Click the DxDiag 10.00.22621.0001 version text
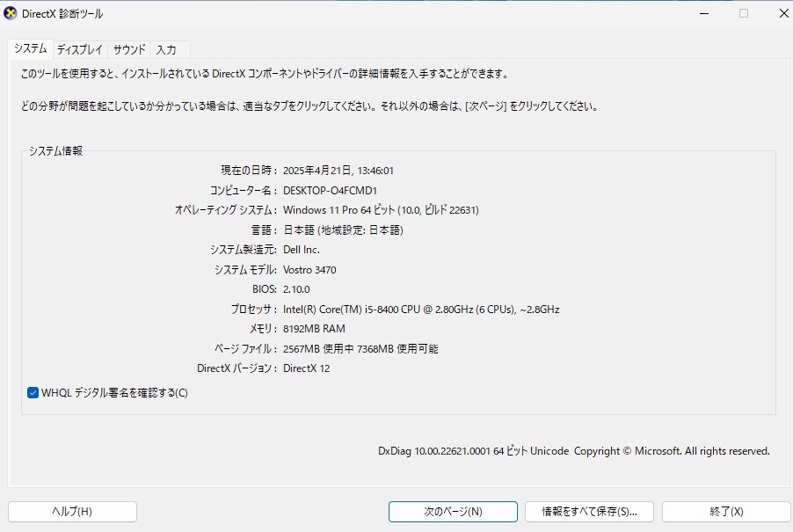This screenshot has height=532, width=793. click(574, 450)
